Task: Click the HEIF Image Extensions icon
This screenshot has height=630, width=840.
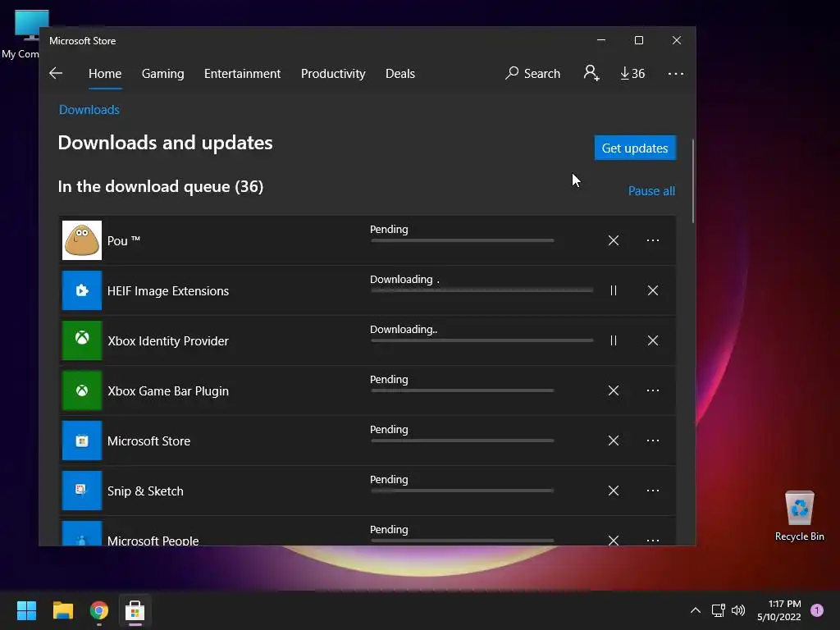Action: click(x=82, y=290)
